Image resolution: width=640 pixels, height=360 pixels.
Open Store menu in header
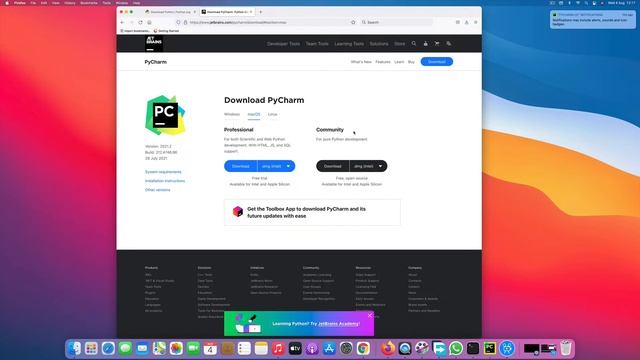[400, 44]
